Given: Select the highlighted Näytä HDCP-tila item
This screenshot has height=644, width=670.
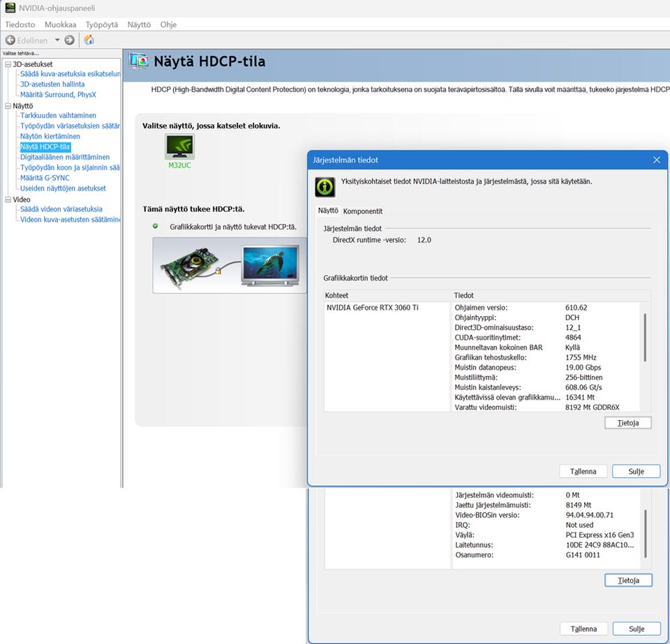Looking at the screenshot, I should [45, 147].
